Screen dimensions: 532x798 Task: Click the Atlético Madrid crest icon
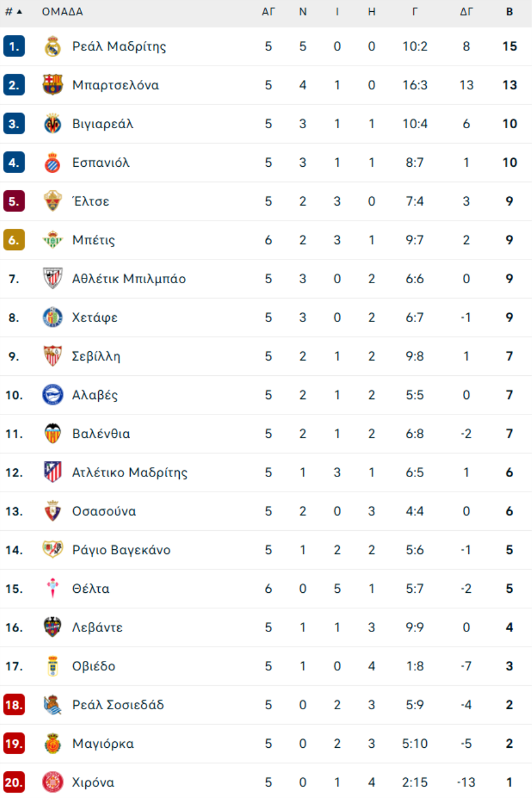[x=53, y=472]
